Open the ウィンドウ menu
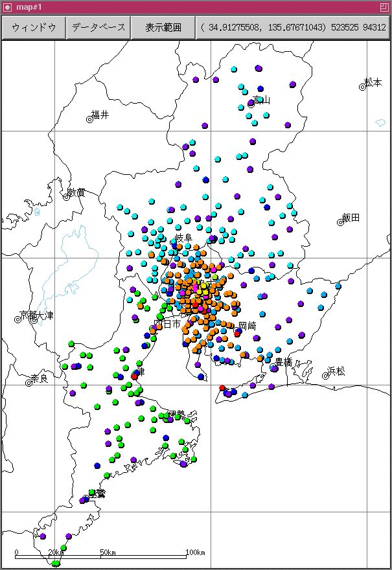The width and height of the screenshot is (392, 570). click(x=34, y=28)
